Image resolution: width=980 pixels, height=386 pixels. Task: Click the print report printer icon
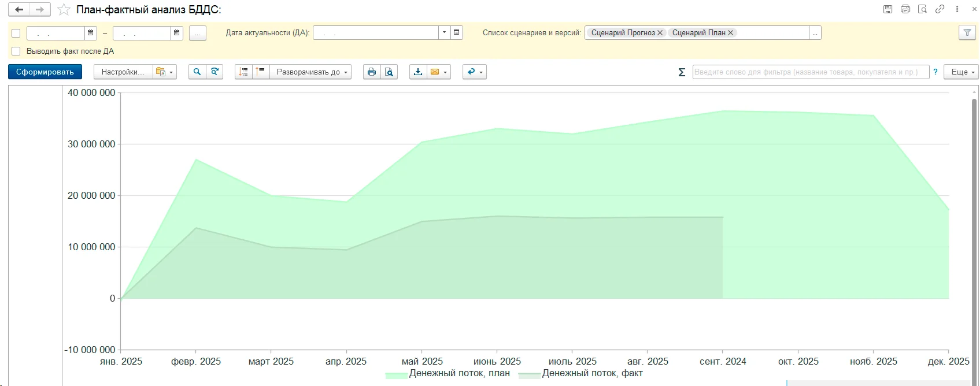[372, 72]
